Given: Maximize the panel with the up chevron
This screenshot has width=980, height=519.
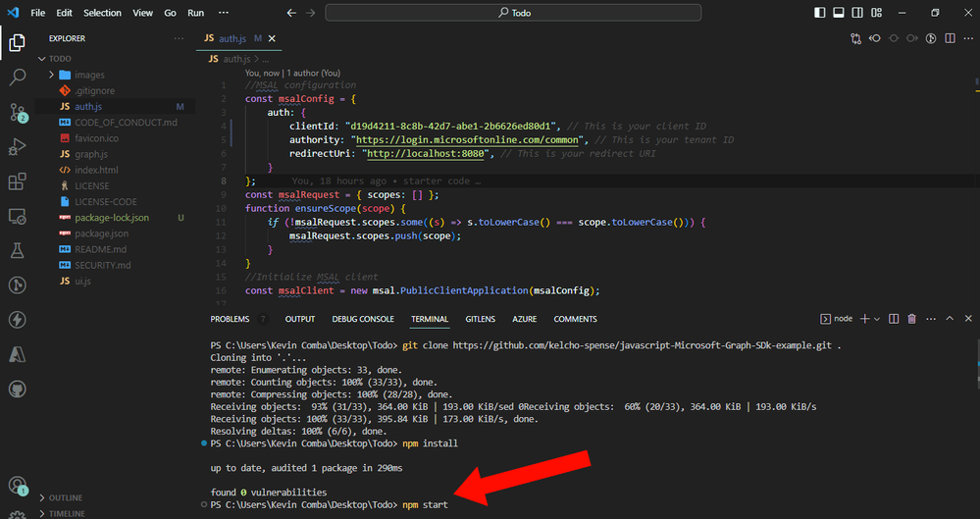Looking at the screenshot, I should (x=950, y=319).
